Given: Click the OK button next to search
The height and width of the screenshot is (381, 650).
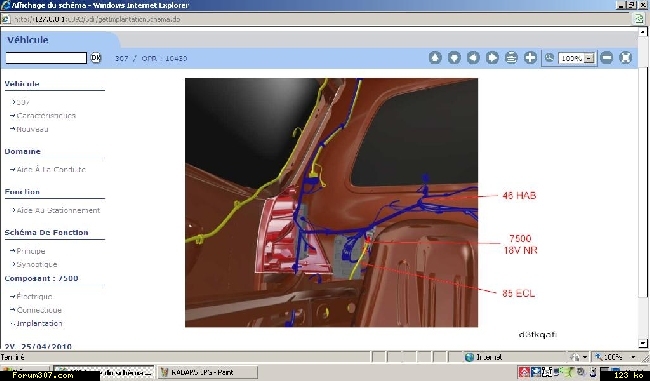Looking at the screenshot, I should point(96,58).
